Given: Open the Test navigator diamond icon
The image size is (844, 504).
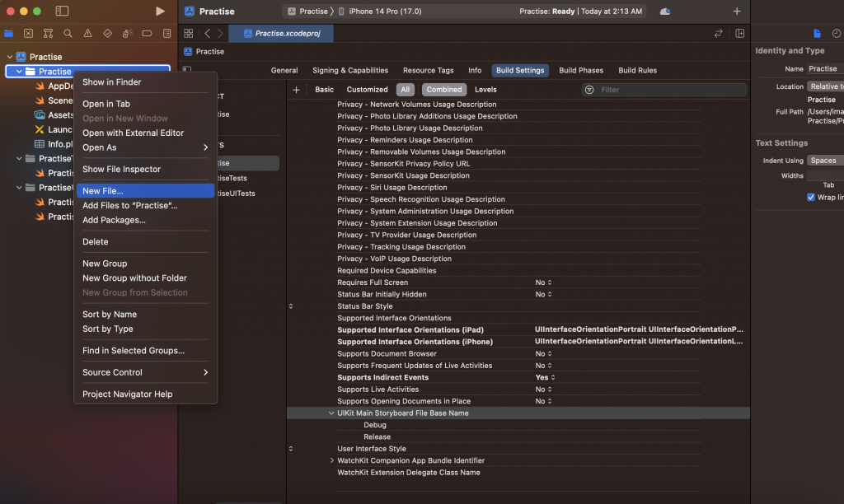Looking at the screenshot, I should [x=107, y=33].
